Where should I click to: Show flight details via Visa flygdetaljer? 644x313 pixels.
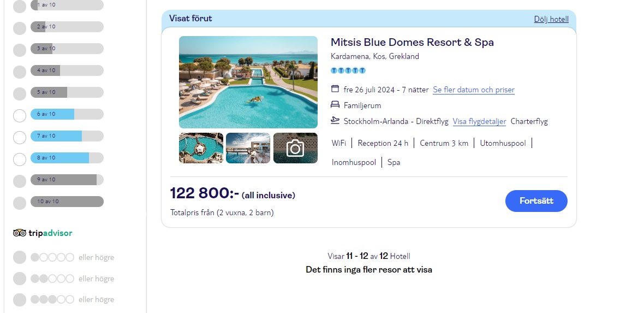[x=479, y=121]
